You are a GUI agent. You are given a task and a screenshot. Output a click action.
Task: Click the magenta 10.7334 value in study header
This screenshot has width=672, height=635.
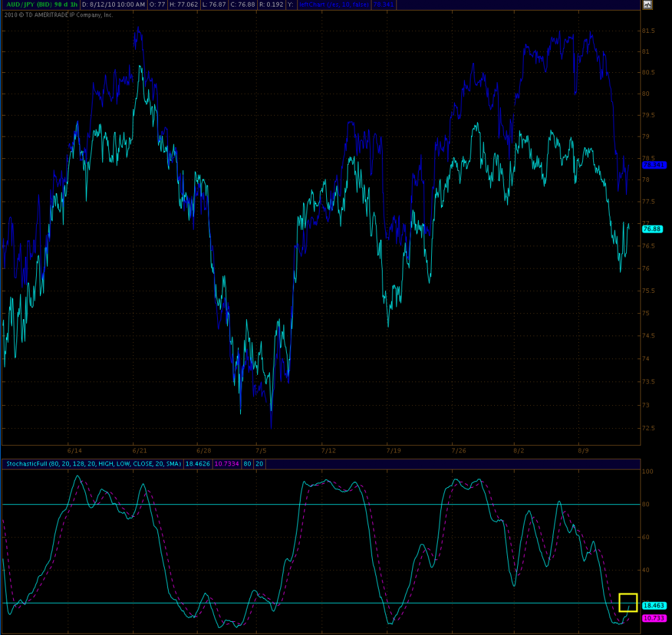(x=226, y=464)
